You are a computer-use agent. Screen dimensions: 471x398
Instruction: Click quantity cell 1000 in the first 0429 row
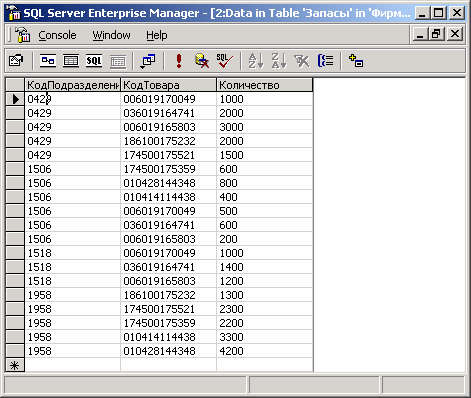(x=265, y=99)
